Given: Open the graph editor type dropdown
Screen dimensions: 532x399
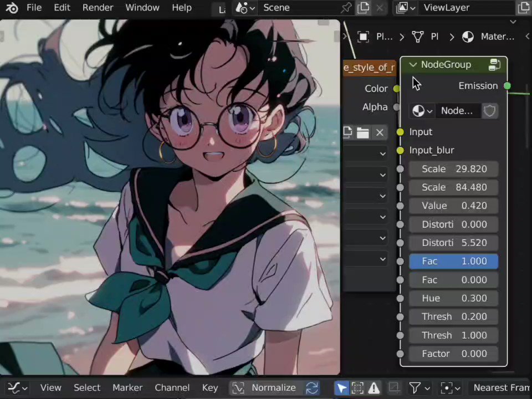Looking at the screenshot, I should 17,387.
